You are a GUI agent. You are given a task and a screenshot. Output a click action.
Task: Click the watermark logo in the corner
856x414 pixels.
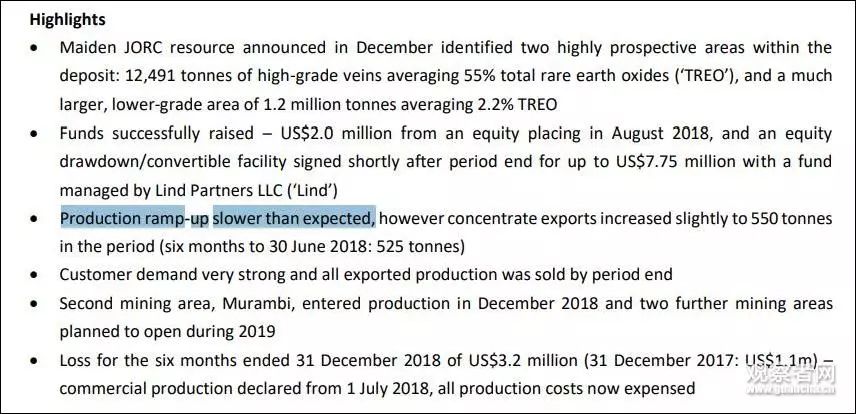(792, 379)
